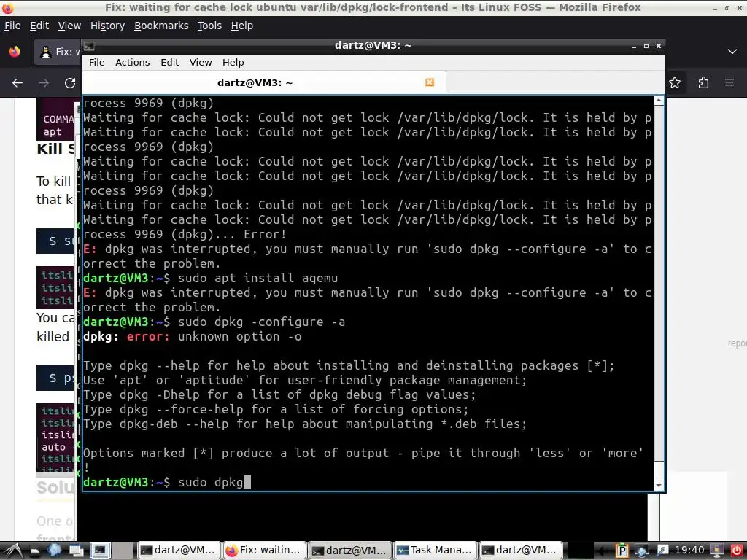Open the terminal's Edit menu

pyautogui.click(x=169, y=63)
